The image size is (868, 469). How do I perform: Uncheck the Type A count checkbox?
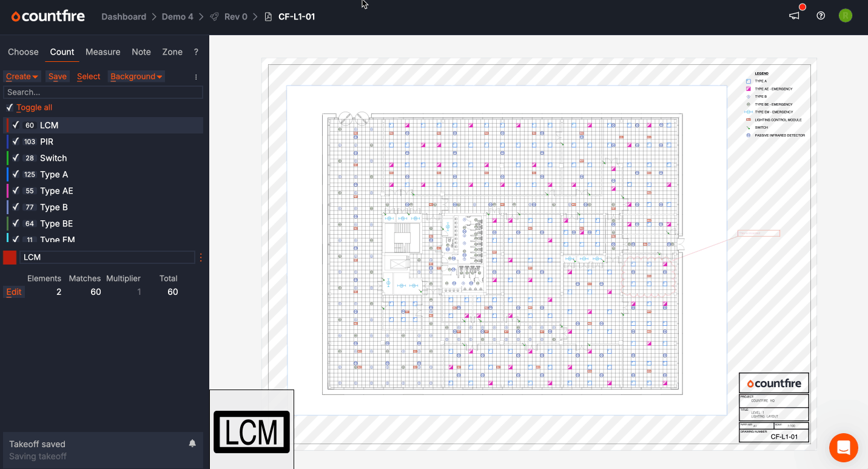point(16,174)
